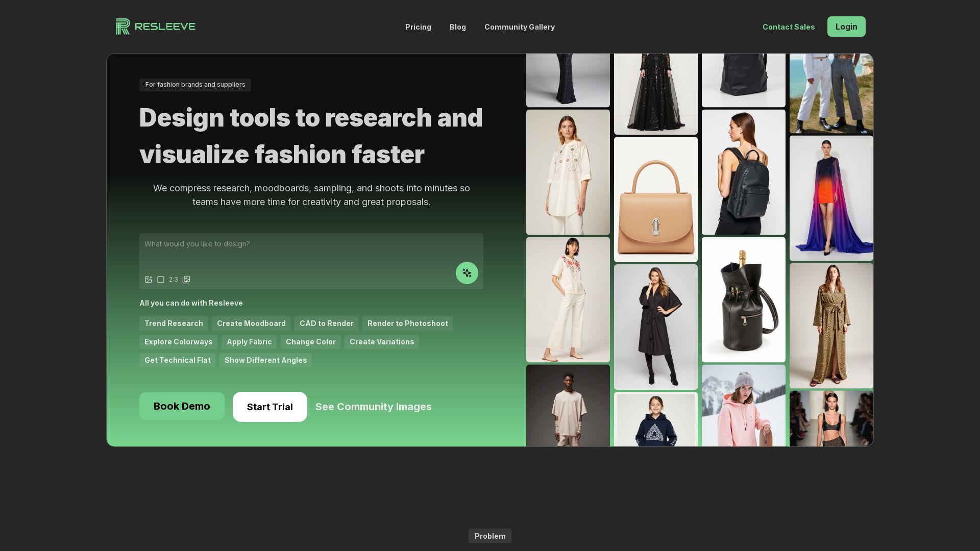Select the Apply Fabric chip

point(249,342)
